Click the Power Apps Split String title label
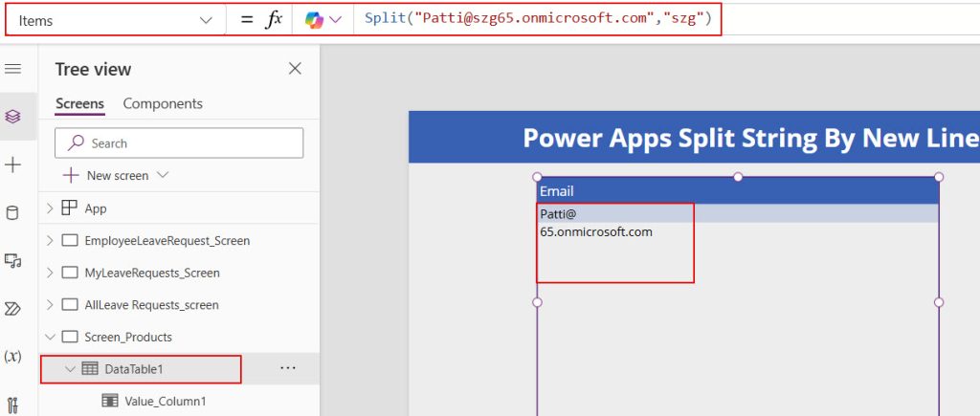This screenshot has width=980, height=416. (x=750, y=138)
